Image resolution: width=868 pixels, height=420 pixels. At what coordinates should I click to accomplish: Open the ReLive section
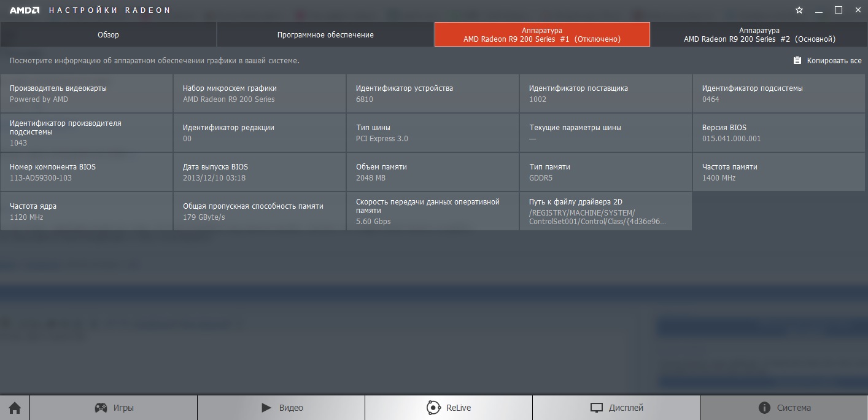pyautogui.click(x=449, y=408)
